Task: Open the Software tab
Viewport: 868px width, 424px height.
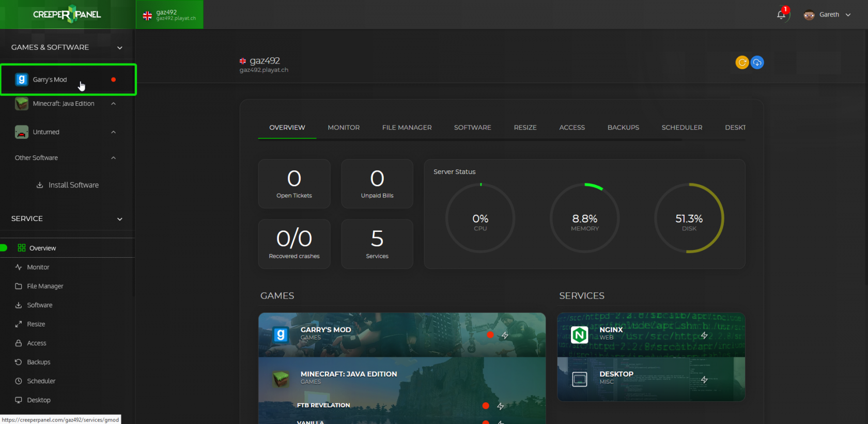Action: pyautogui.click(x=473, y=128)
